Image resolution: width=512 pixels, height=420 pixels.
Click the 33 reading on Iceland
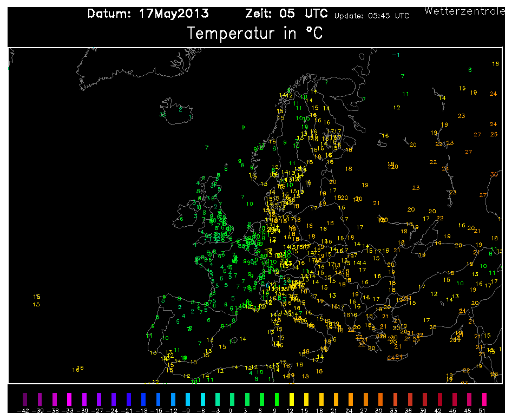click(x=162, y=115)
